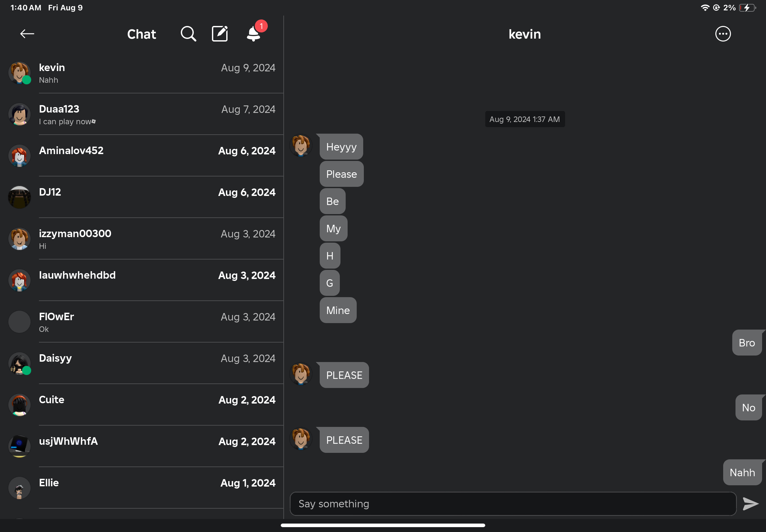The image size is (766, 532).
Task: Open chat search magnifier
Action: pos(188,34)
